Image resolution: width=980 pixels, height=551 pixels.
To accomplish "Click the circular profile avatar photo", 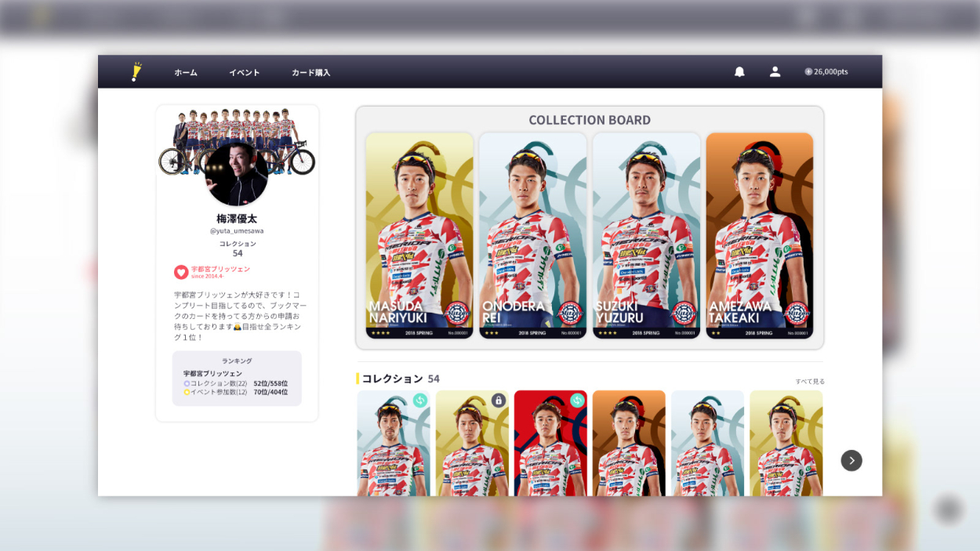I will tap(237, 174).
